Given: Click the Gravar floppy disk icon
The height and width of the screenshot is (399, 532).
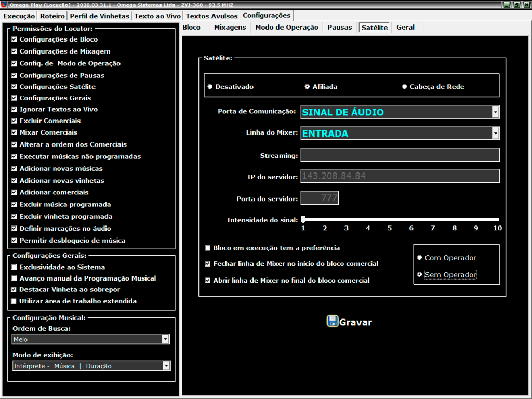Looking at the screenshot, I should click(332, 321).
